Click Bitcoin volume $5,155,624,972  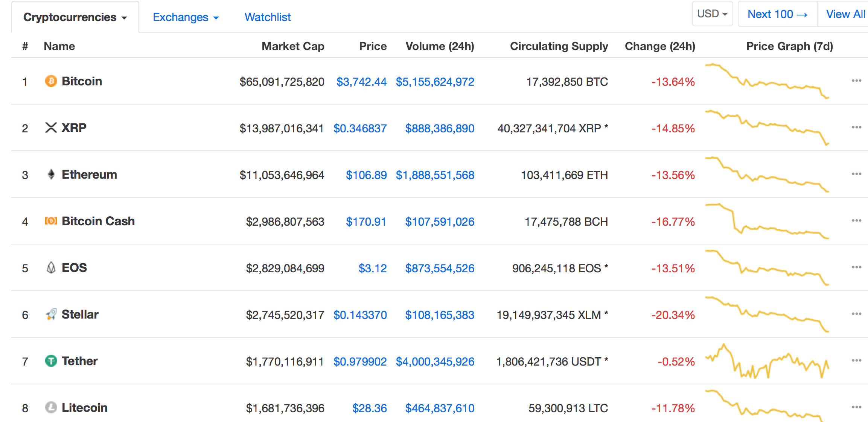[435, 82]
